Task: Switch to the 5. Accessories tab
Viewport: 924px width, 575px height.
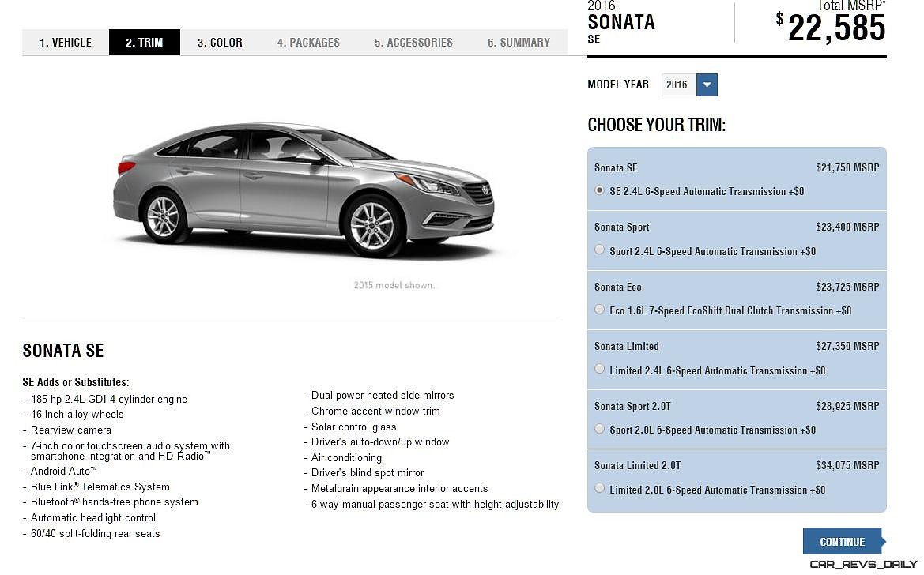Action: tap(413, 43)
